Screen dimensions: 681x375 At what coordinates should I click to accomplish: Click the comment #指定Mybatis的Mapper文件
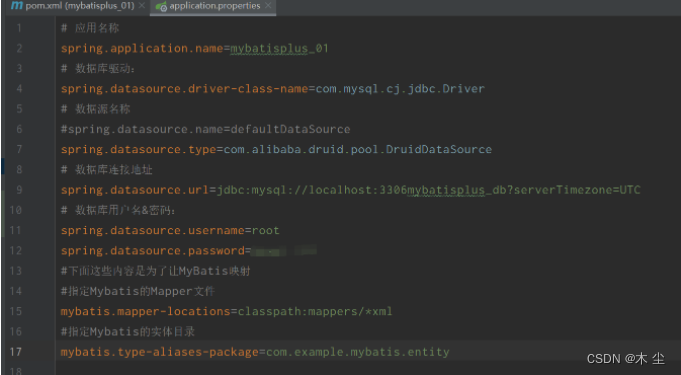(x=138, y=291)
